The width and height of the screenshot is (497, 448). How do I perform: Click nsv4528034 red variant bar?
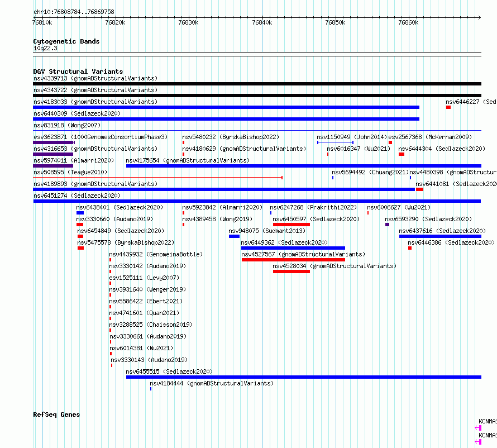291,271
